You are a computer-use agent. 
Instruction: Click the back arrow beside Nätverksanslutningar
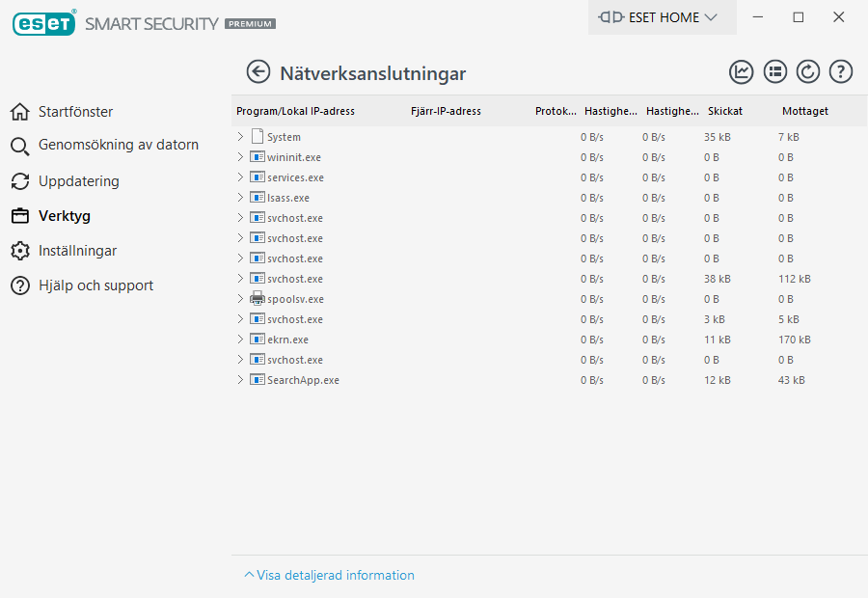(258, 72)
